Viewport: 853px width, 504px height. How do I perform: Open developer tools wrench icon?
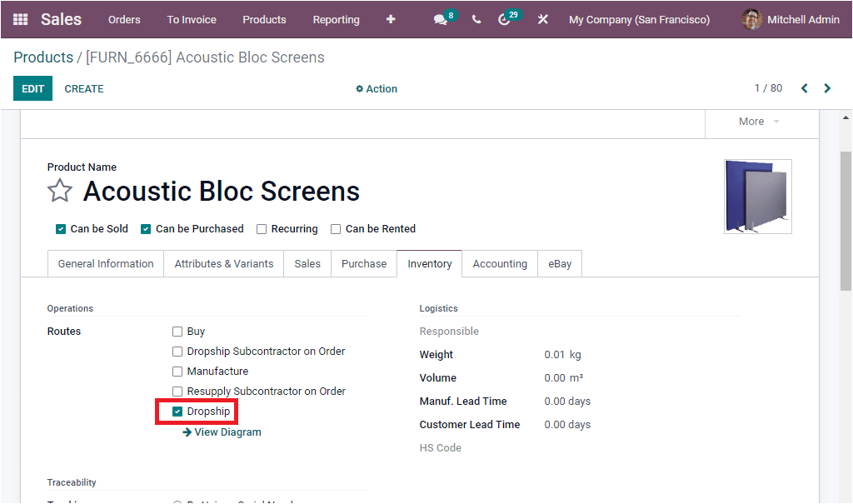tap(542, 19)
